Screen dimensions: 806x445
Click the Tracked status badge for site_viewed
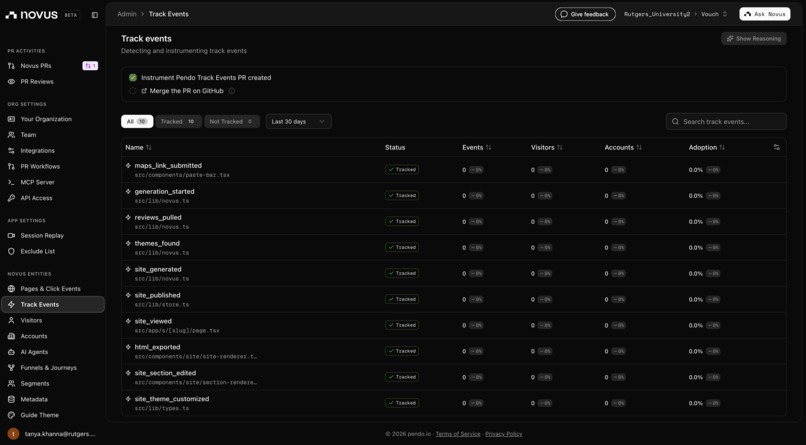click(401, 325)
